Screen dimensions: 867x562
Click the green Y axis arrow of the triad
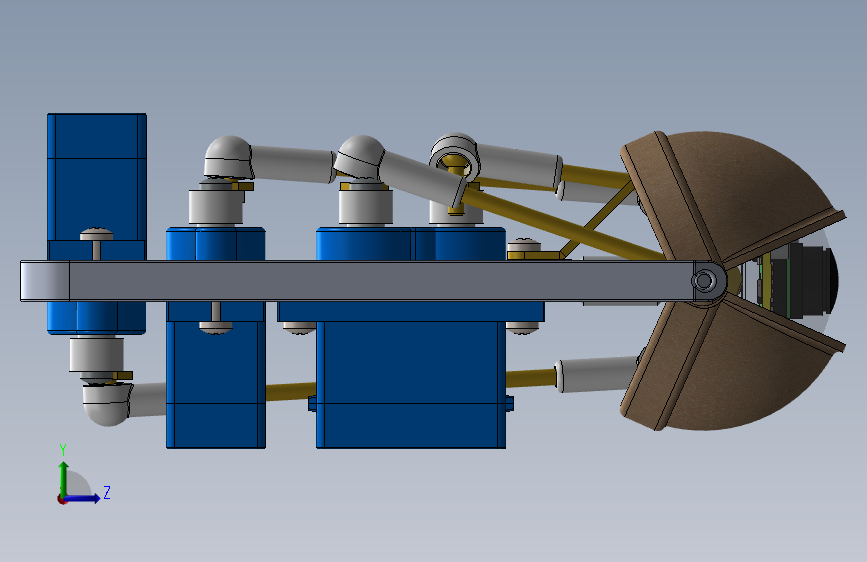[x=64, y=478]
